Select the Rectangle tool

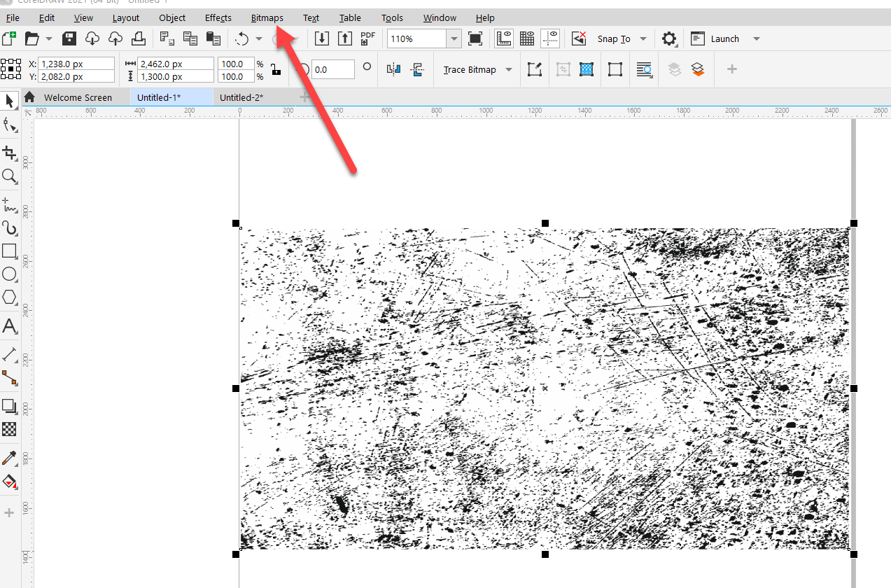point(9,251)
